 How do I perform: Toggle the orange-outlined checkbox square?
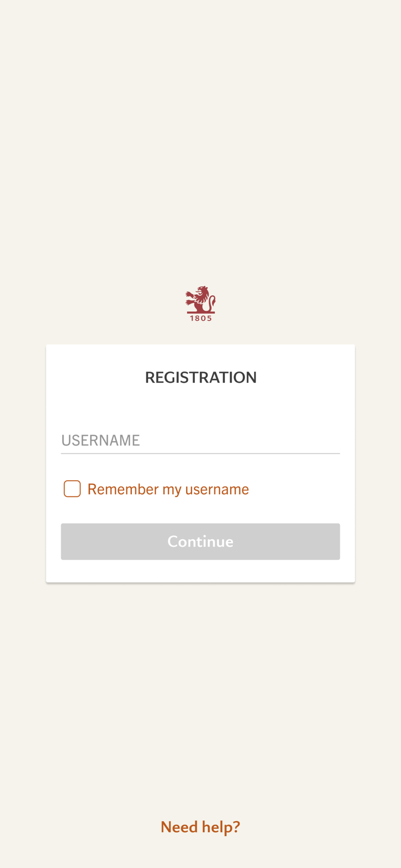click(72, 489)
